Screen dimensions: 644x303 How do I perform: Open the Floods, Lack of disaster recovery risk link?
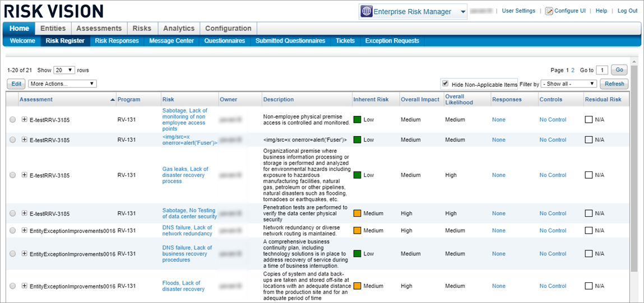(x=183, y=286)
